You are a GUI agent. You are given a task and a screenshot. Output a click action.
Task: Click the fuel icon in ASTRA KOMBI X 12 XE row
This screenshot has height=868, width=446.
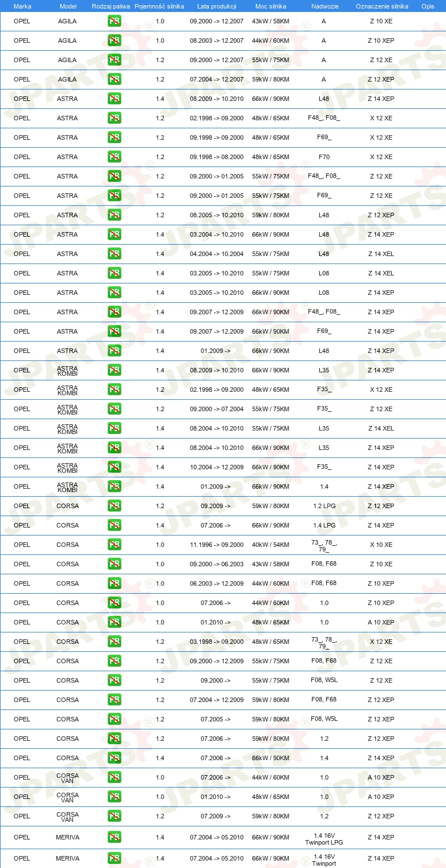click(114, 390)
